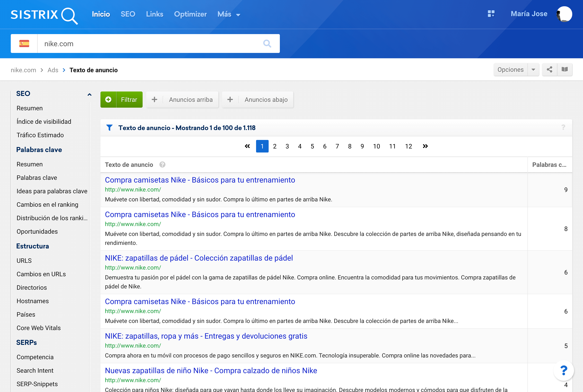Screen dimensions: 583x392
Task: Open Links in top navigation
Action: tap(154, 14)
